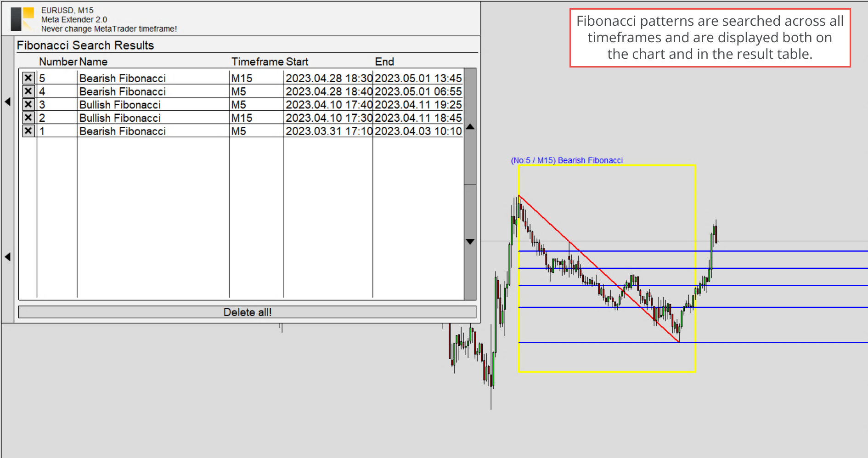Click the Delete all! button
868x458 pixels.
(247, 312)
